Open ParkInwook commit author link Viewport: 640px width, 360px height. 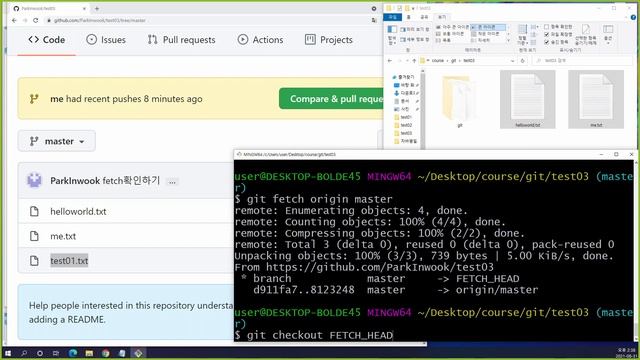[x=75, y=181]
